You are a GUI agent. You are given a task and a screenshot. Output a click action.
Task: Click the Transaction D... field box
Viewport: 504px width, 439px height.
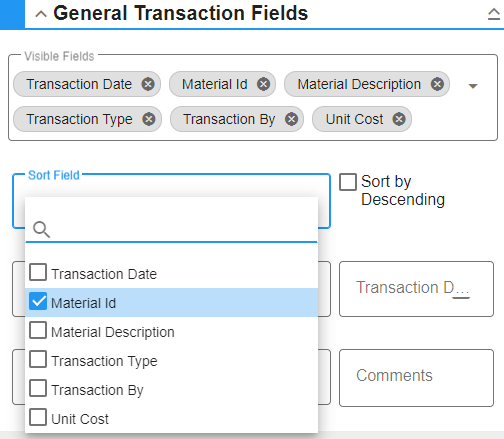(x=416, y=289)
